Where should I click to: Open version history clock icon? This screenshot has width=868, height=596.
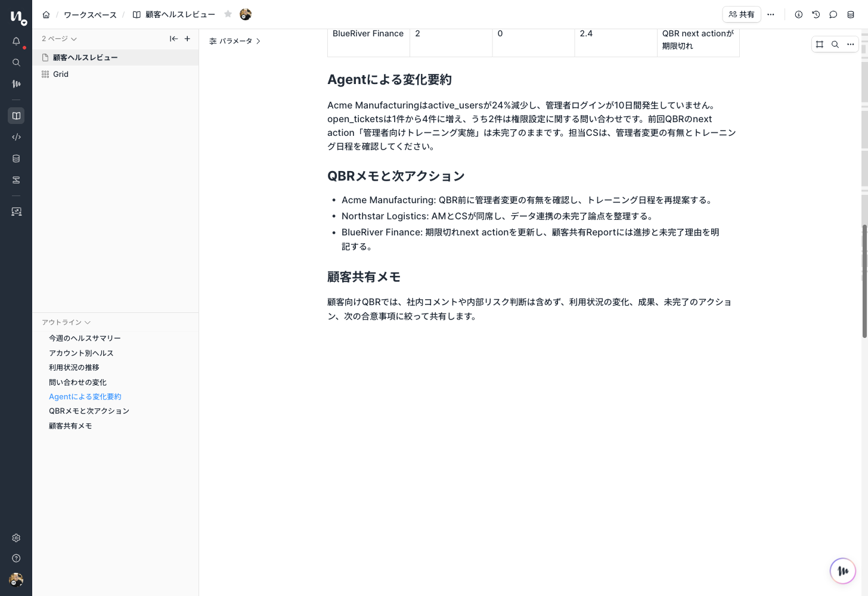point(816,14)
